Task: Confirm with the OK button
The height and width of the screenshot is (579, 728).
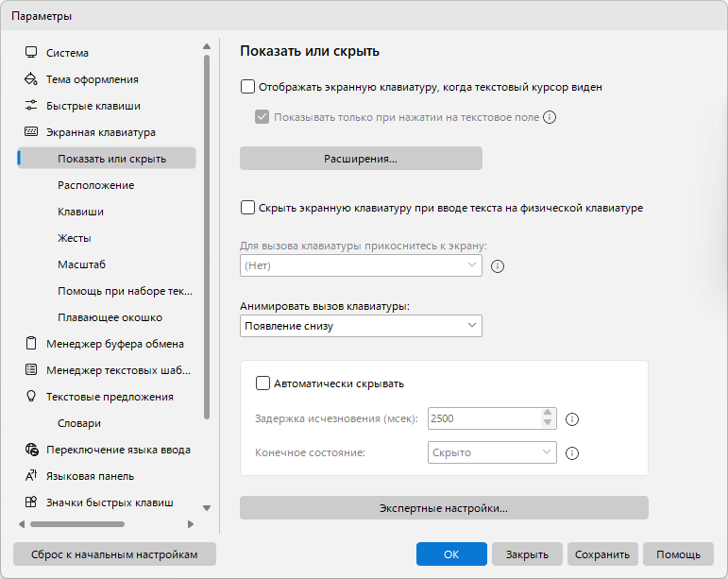Action: point(451,553)
